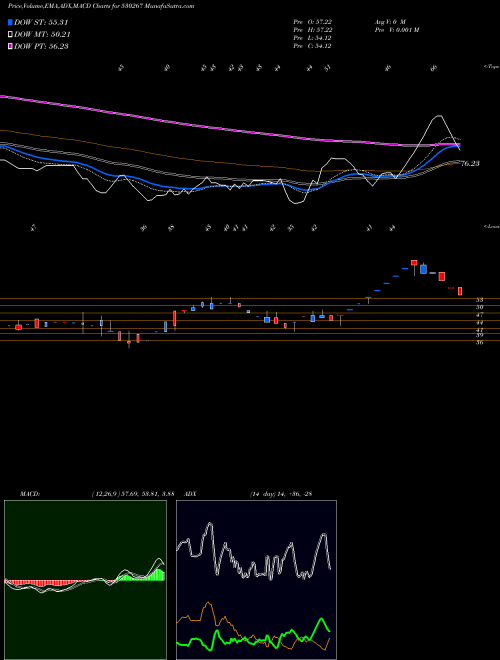The image size is (500, 660).
Task: Click the white DOW MT legend swatch
Action: [10, 35]
